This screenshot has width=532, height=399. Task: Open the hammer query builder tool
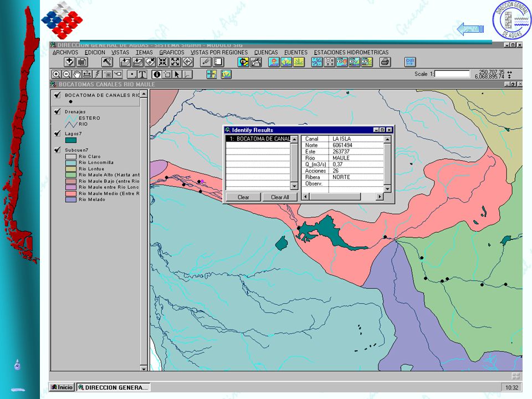(x=107, y=62)
